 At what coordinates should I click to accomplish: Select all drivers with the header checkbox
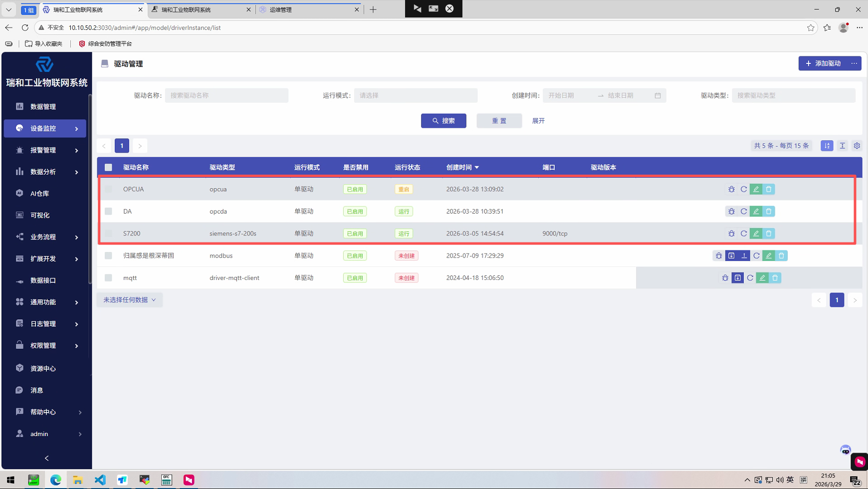[108, 168]
